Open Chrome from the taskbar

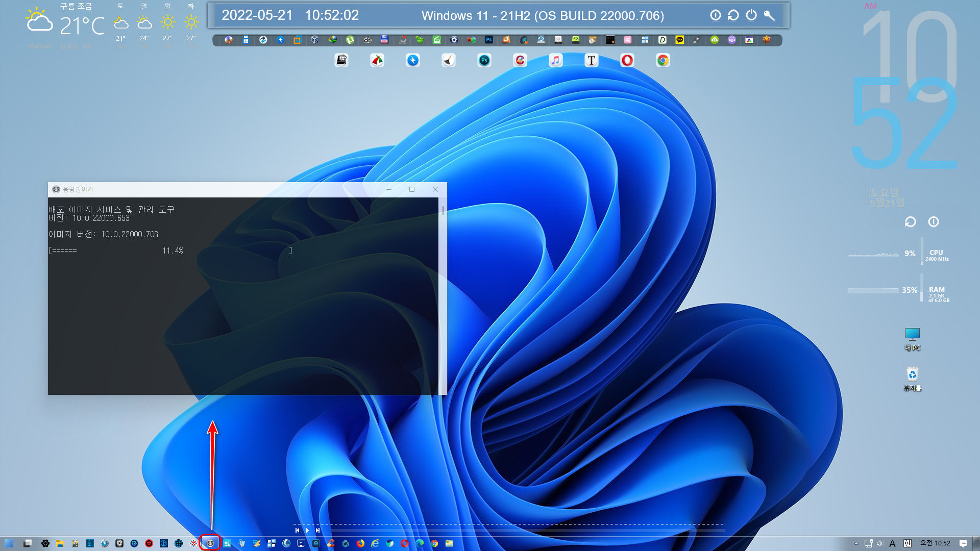[x=434, y=543]
